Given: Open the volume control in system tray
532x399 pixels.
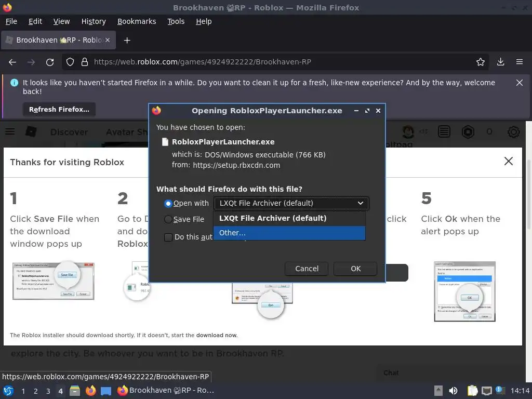Looking at the screenshot, I should click(x=453, y=391).
